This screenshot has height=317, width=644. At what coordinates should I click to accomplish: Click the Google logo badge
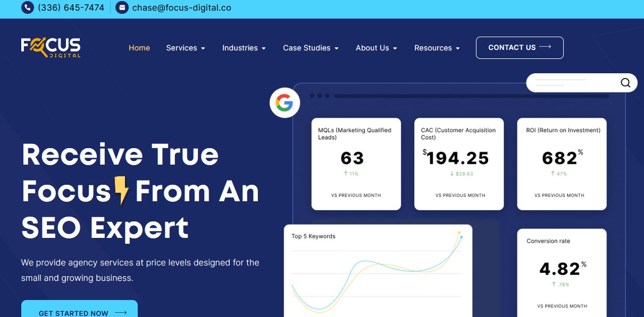pyautogui.click(x=285, y=102)
